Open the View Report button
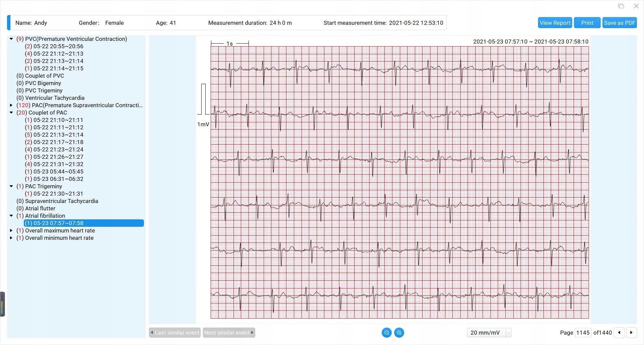Image resolution: width=644 pixels, height=345 pixels. [555, 23]
